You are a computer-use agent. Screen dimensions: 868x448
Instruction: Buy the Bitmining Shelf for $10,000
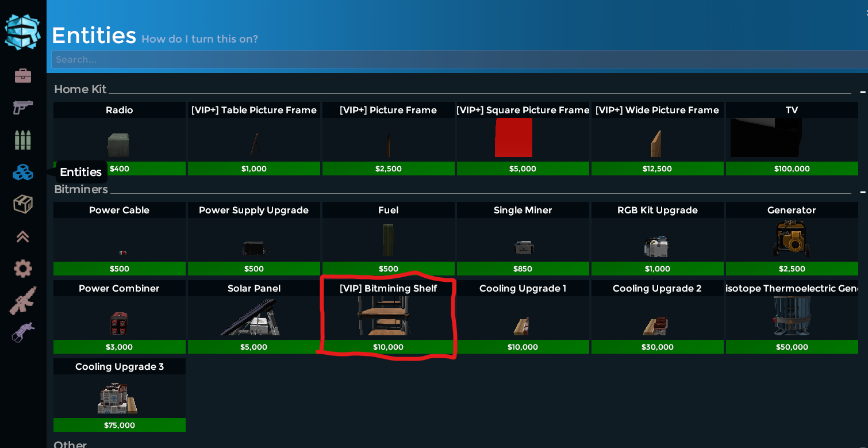pos(389,347)
